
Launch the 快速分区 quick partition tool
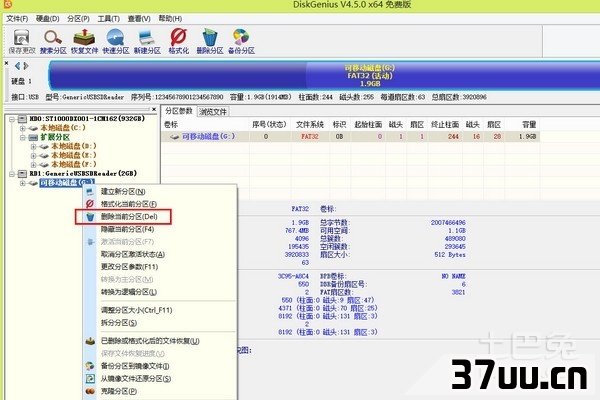pyautogui.click(x=116, y=41)
